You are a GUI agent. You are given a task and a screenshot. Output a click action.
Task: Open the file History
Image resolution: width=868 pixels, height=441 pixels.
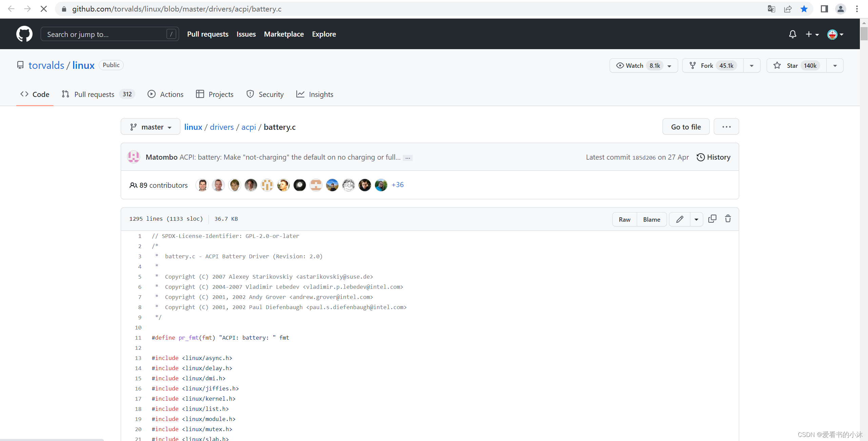713,157
